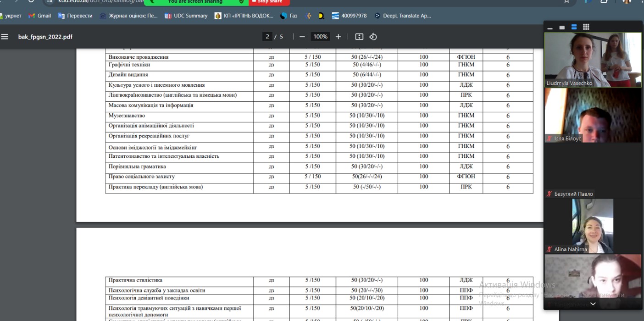Select Безуглий Павло participant tile
Viewport: 644px width, 321px height.
593,171
